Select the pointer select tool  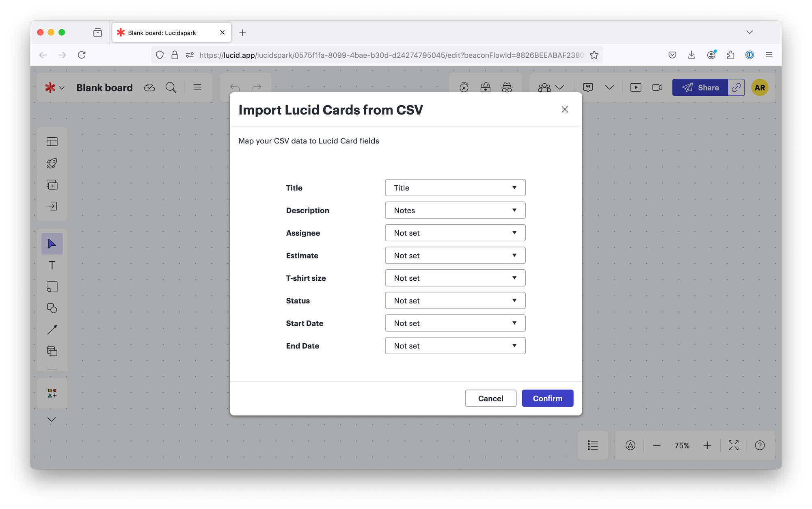(52, 244)
